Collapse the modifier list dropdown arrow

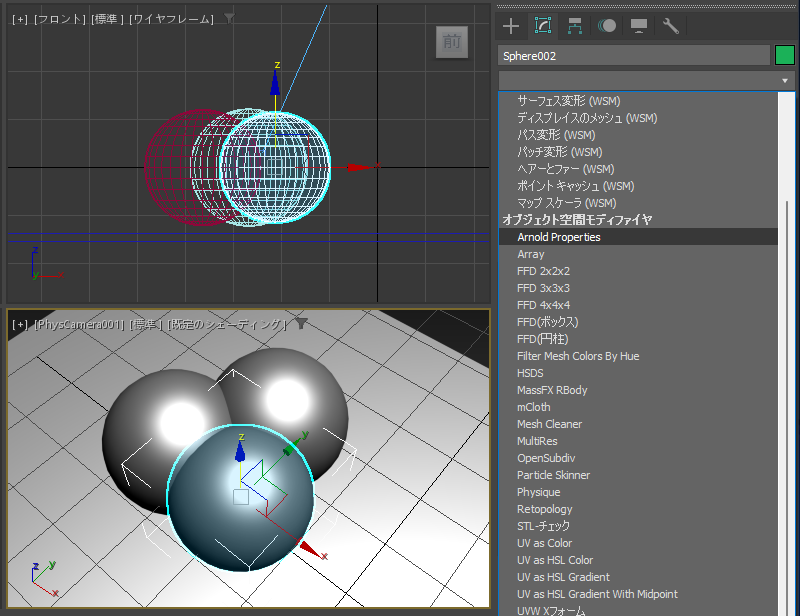(x=785, y=81)
